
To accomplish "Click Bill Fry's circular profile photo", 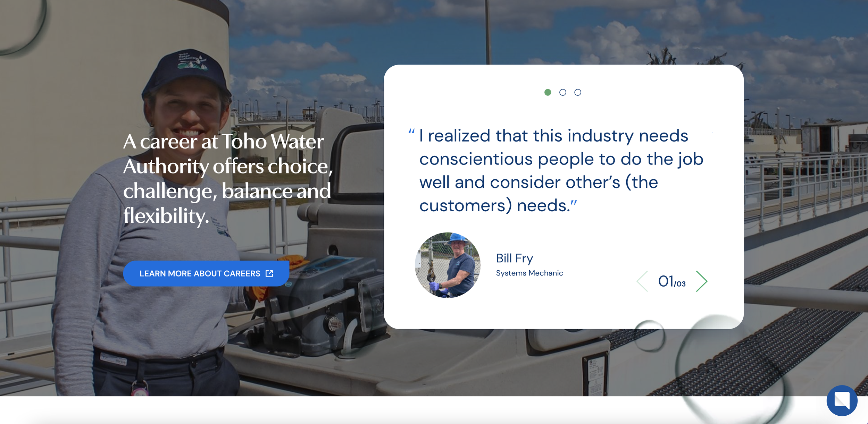I will (448, 265).
